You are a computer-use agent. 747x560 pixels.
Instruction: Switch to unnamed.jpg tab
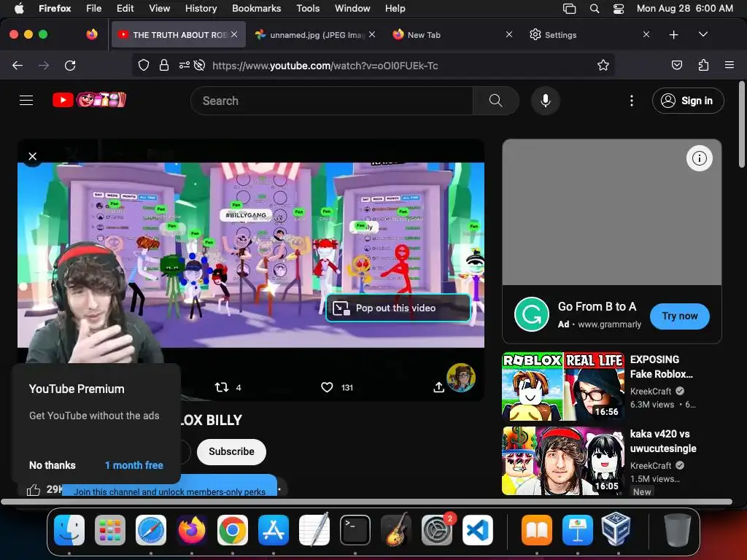[x=314, y=35]
